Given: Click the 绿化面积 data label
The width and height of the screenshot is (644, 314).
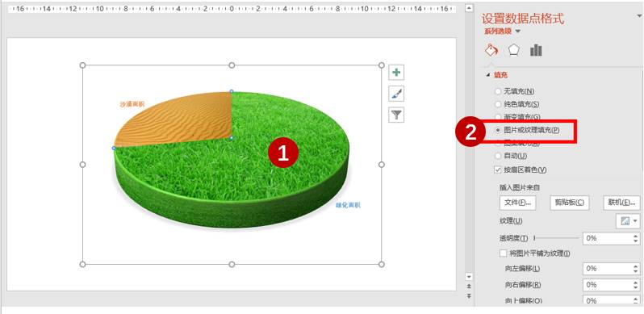Looking at the screenshot, I should 349,205.
